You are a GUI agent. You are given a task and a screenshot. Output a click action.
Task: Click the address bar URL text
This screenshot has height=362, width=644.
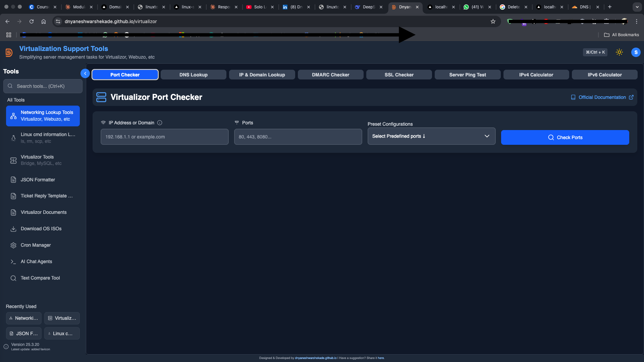111,21
